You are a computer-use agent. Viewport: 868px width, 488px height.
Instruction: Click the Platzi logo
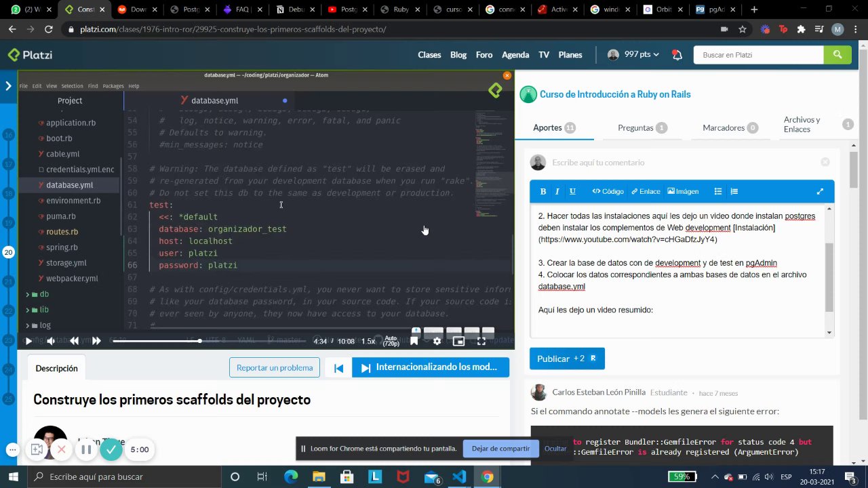coord(30,55)
